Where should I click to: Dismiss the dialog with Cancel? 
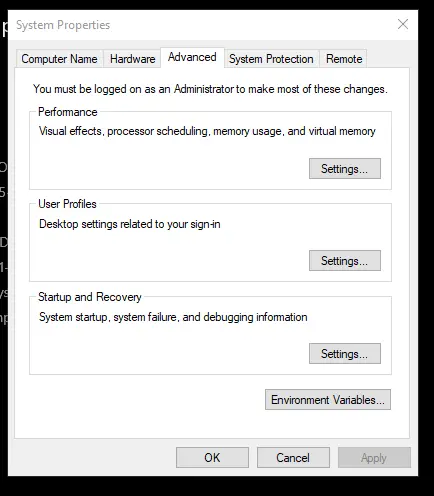pyautogui.click(x=293, y=458)
